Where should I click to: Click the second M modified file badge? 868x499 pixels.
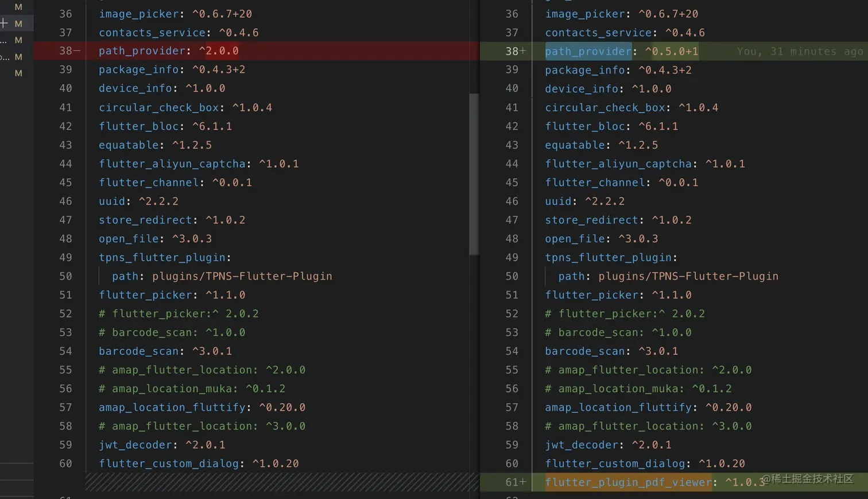[x=18, y=24]
